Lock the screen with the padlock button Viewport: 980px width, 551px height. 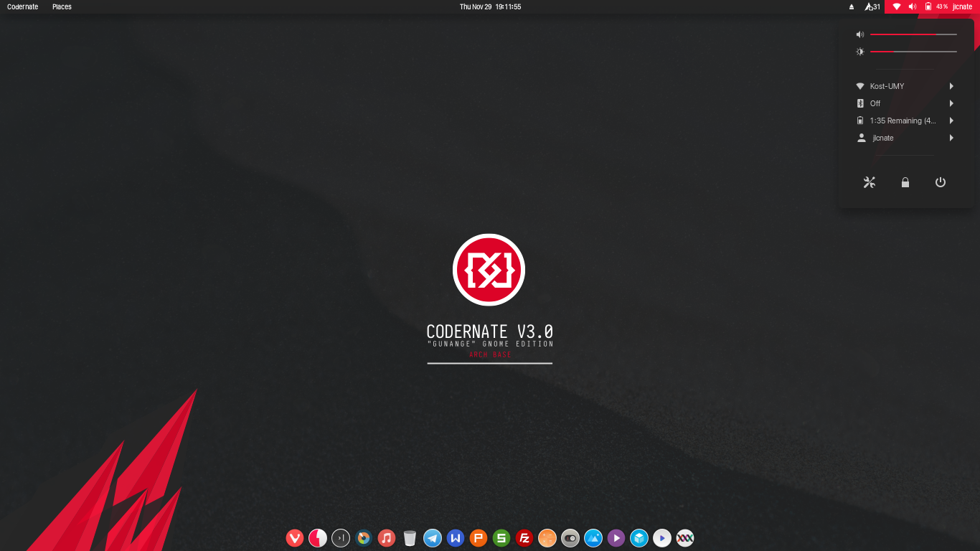coord(905,182)
